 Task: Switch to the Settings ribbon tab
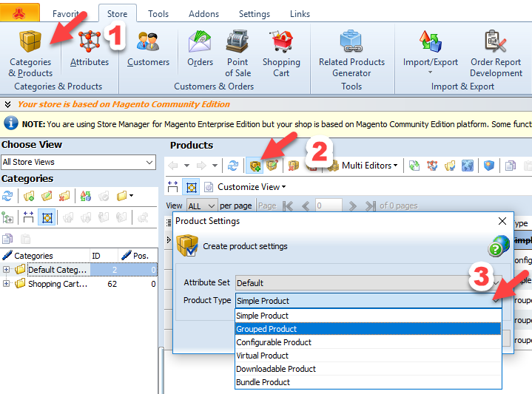tap(254, 14)
